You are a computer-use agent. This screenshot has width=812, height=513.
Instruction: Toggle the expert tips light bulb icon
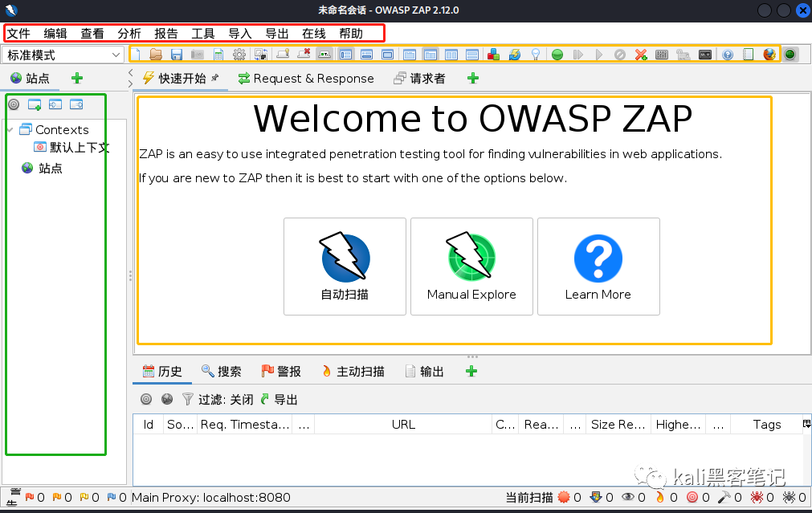536,55
